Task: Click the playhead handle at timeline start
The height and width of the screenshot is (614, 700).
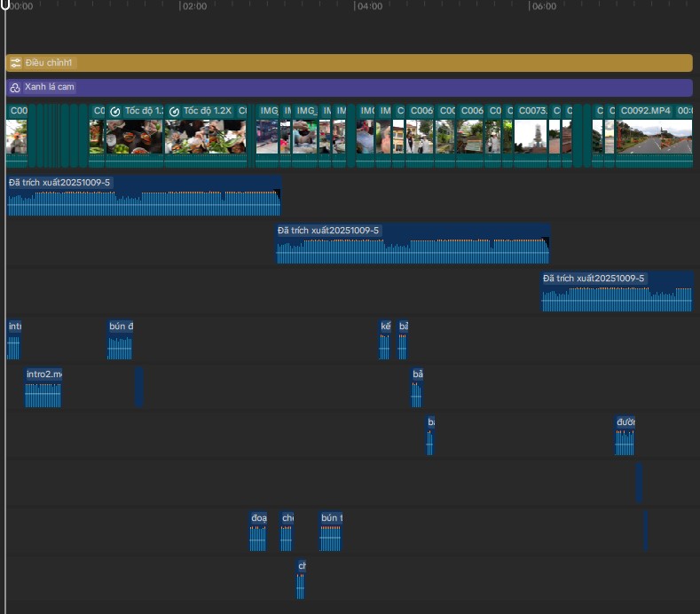Action: 5,5
